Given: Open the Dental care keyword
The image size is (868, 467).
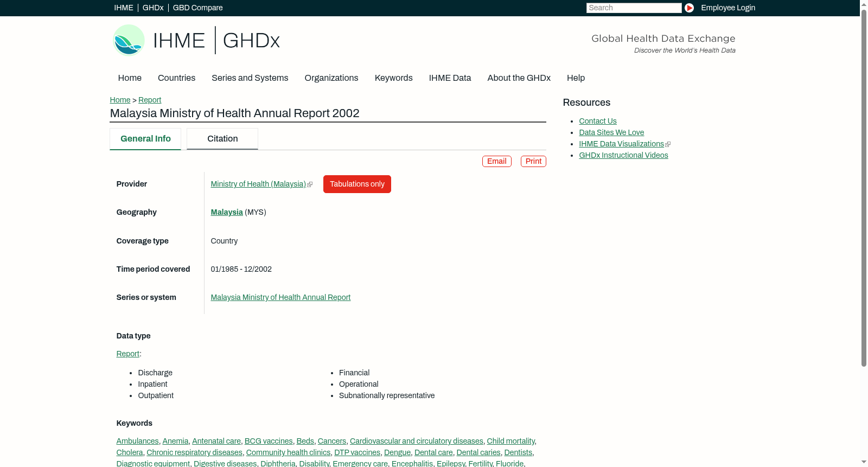Looking at the screenshot, I should coord(433,452).
